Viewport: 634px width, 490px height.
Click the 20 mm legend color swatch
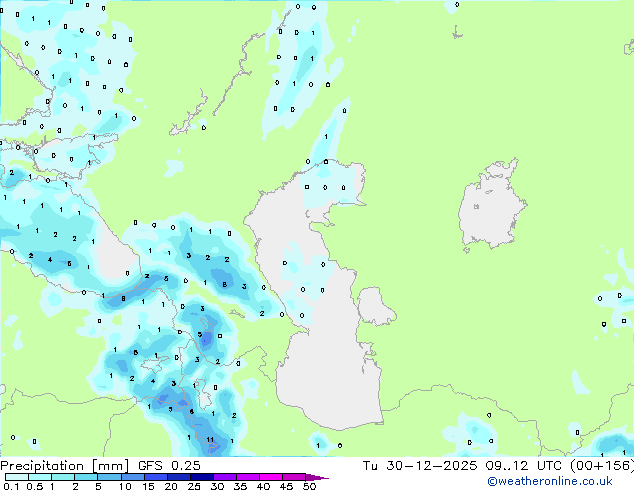point(178,477)
